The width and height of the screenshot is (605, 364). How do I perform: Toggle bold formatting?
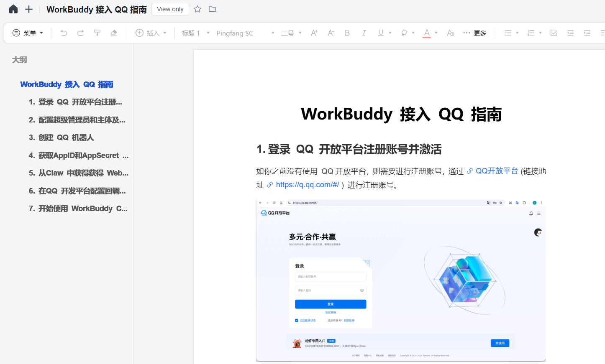click(347, 33)
